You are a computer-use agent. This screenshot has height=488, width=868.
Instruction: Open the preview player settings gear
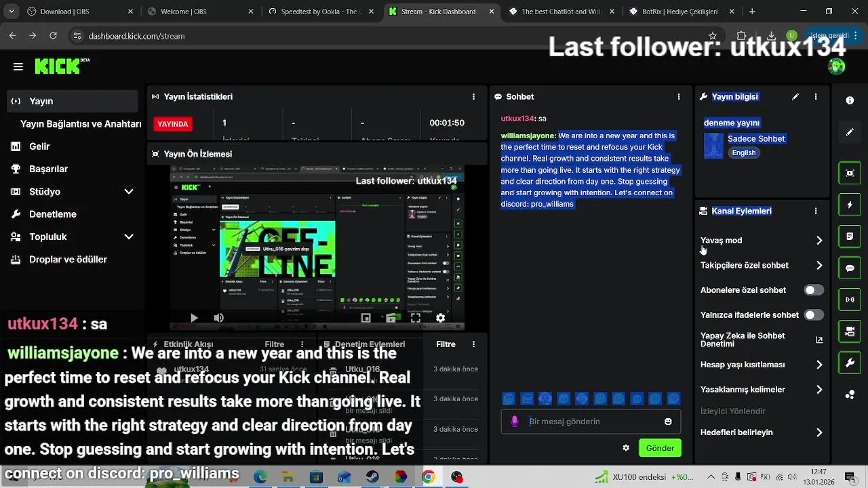click(440, 317)
